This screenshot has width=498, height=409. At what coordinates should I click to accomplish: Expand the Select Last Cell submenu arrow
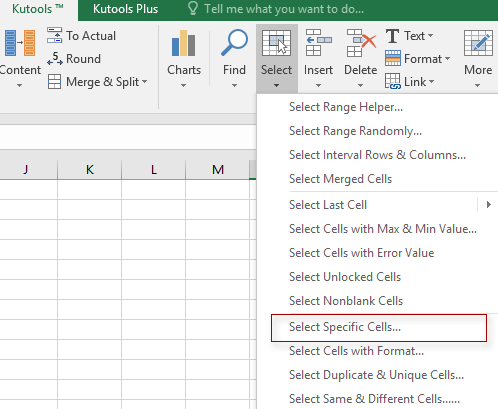(488, 205)
